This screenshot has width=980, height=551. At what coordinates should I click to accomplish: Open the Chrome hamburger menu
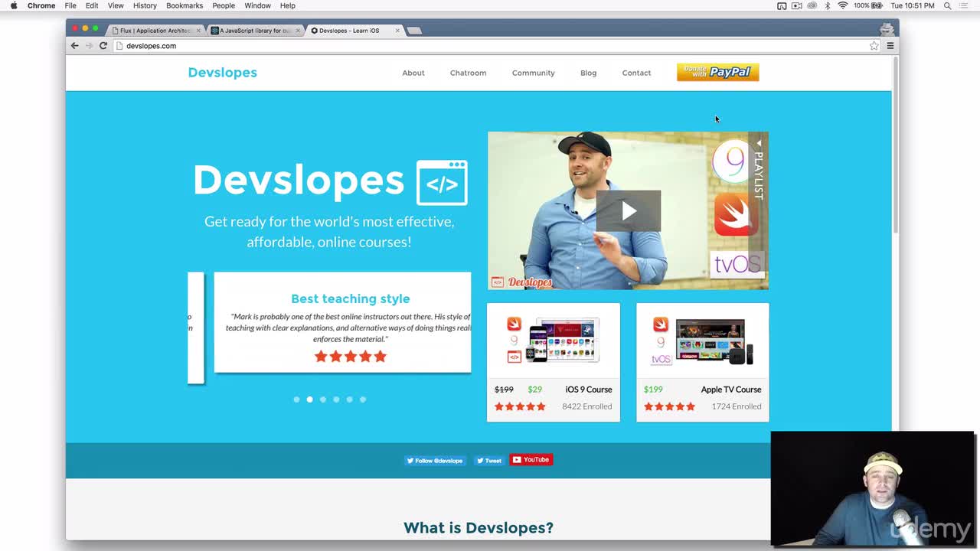tap(890, 46)
